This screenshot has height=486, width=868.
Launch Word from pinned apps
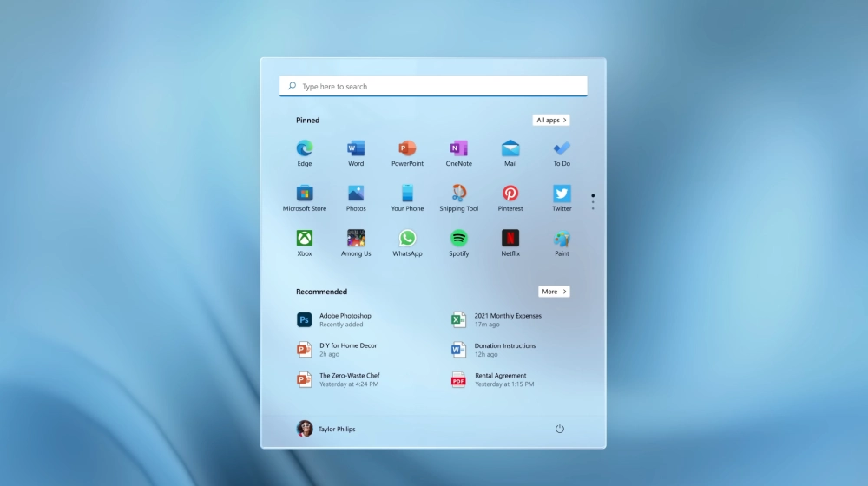tap(356, 148)
